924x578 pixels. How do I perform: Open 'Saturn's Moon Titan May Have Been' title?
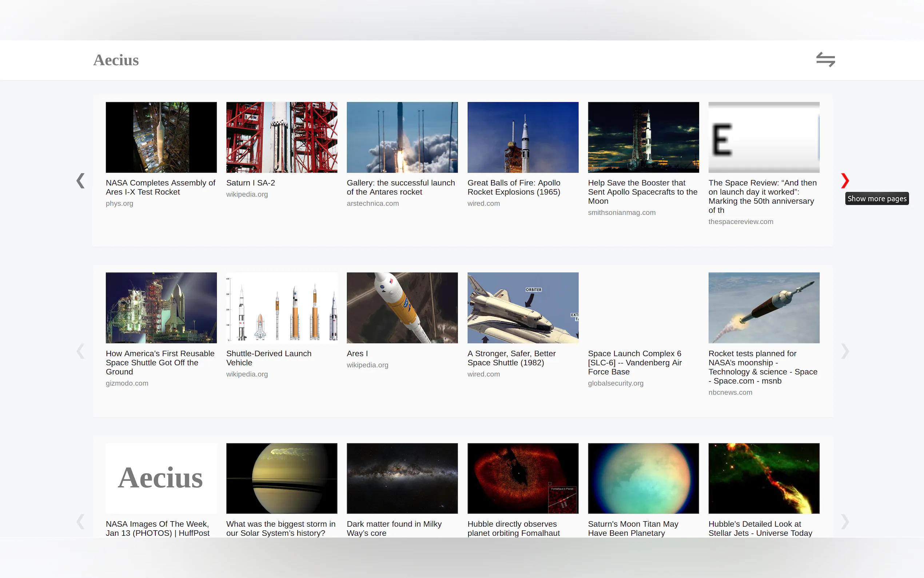click(633, 528)
